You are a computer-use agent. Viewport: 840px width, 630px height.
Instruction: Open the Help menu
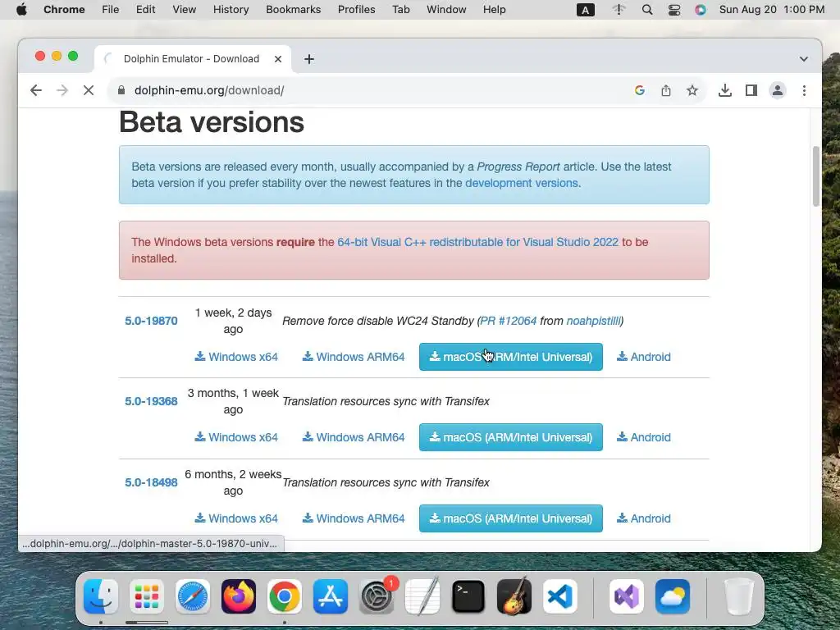[x=494, y=10]
